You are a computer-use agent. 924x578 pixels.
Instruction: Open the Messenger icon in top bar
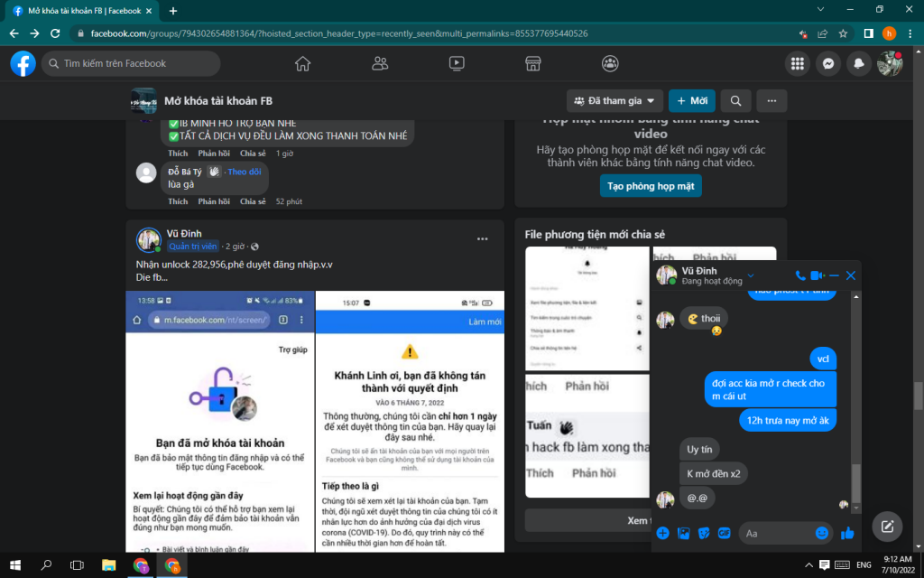[827, 63]
